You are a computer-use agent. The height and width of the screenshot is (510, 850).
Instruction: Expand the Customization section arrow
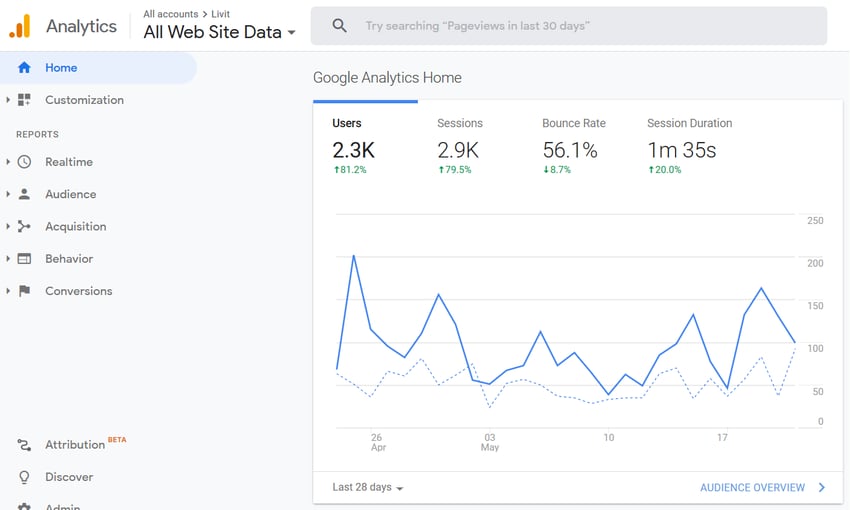[x=8, y=100]
